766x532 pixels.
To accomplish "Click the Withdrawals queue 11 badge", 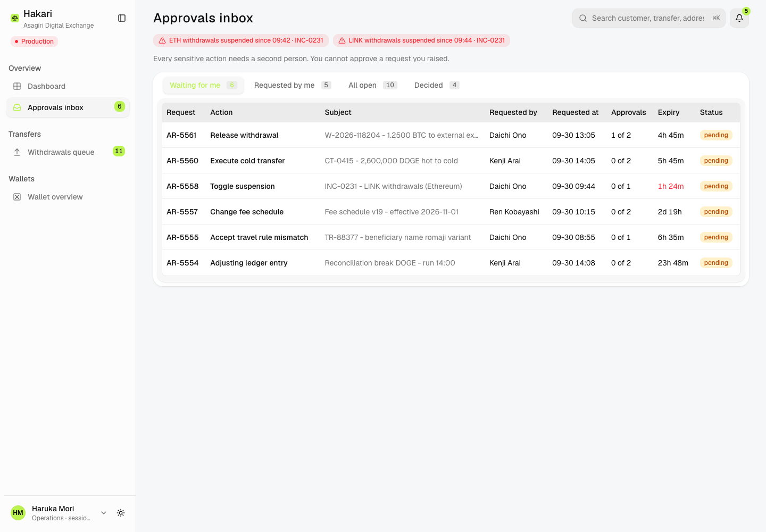I will pyautogui.click(x=119, y=151).
